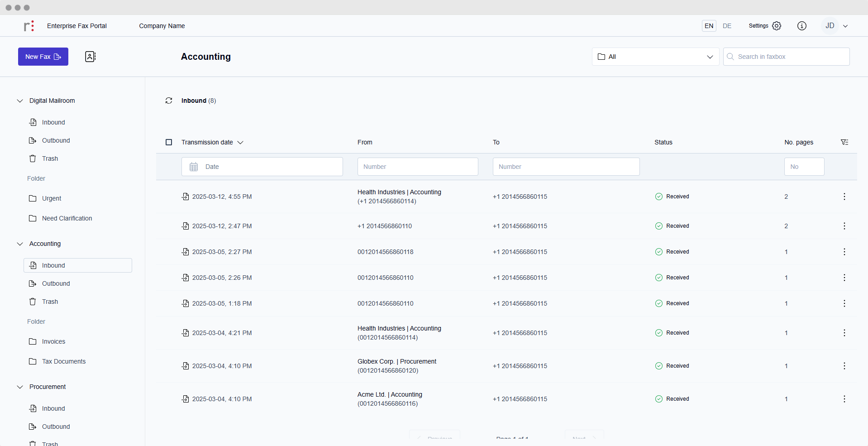Click the To Number filter field
868x446 pixels.
click(566, 167)
